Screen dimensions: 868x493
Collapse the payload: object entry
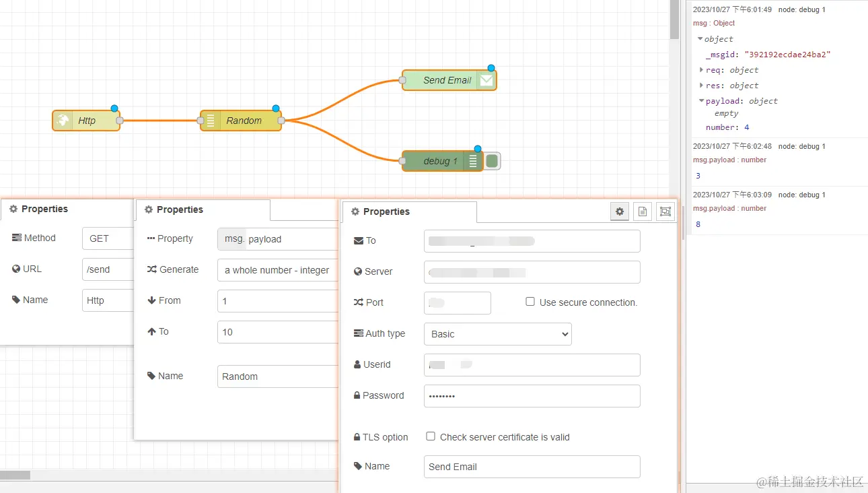[x=701, y=101]
